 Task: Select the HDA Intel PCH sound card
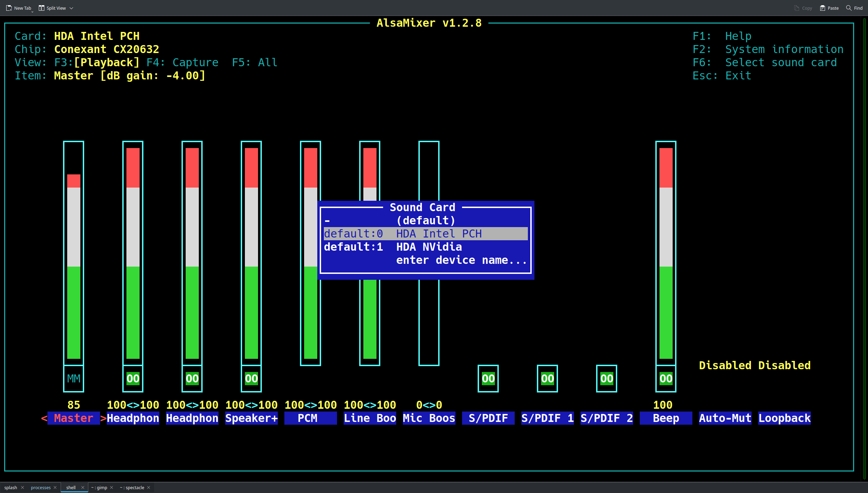pyautogui.click(x=426, y=234)
